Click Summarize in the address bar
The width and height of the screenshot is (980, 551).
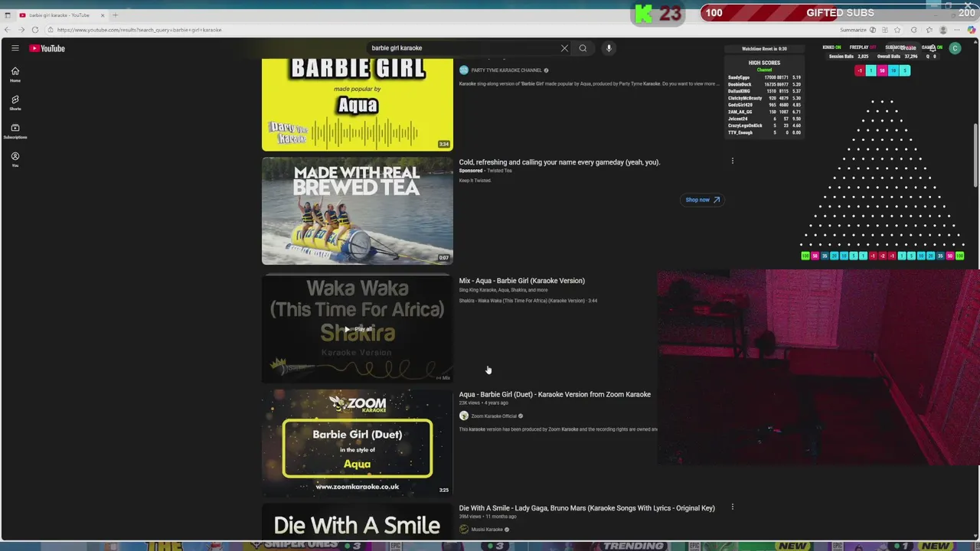853,30
